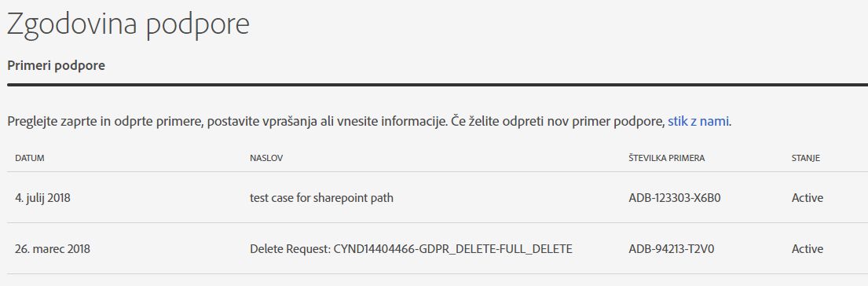Viewport: 868px width, 286px height.
Task: Click Active status of sharepoint test case
Action: point(807,197)
